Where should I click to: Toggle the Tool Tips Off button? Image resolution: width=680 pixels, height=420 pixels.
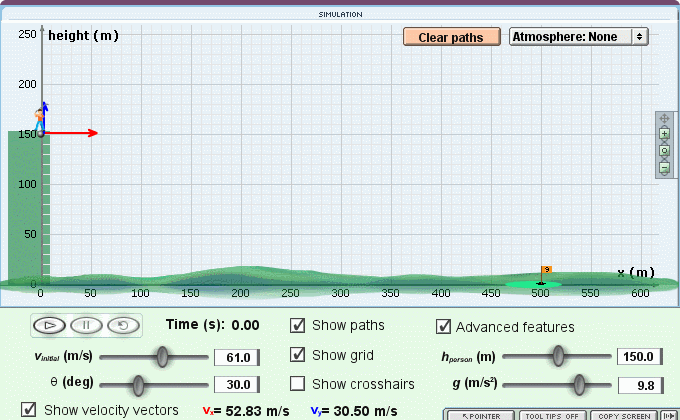551,414
